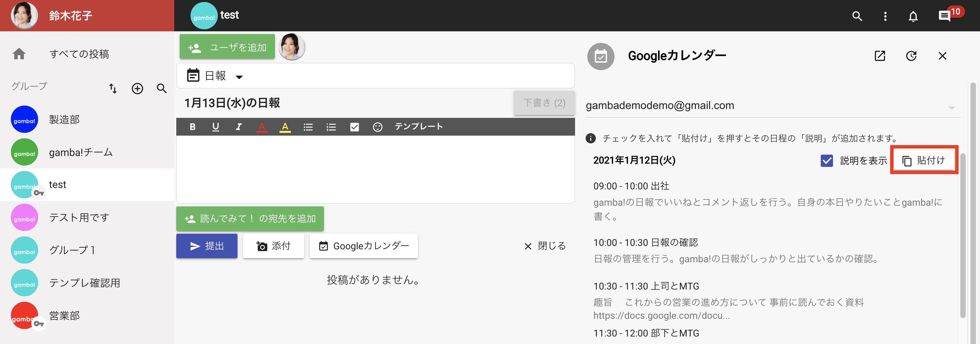Select the 営業部 group
This screenshot has height=344, width=980.
point(87,316)
